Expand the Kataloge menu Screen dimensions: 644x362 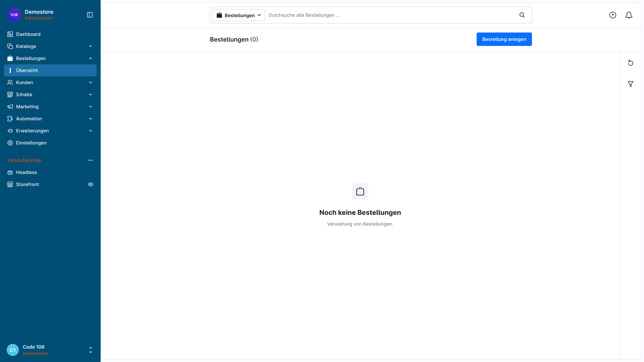(x=50, y=46)
